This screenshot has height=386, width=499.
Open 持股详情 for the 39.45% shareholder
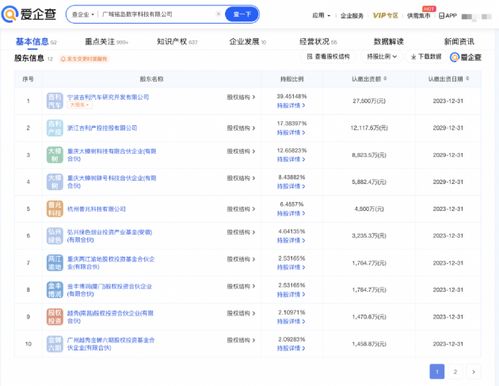[291, 106]
